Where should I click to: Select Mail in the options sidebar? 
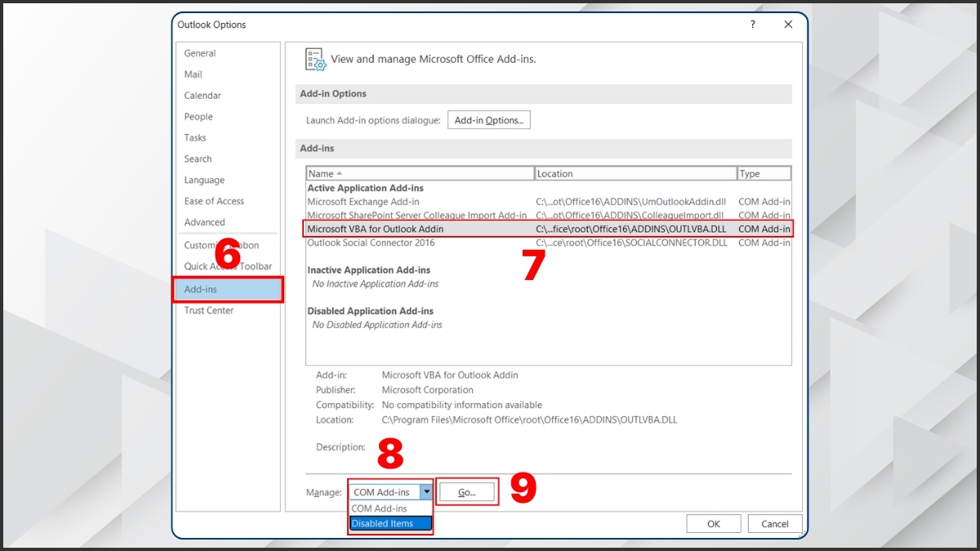(194, 74)
